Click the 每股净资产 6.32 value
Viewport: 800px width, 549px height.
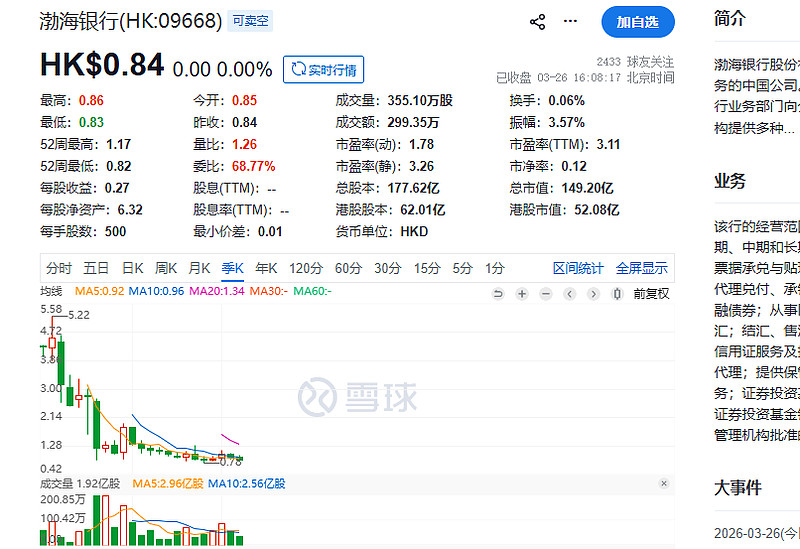point(130,210)
